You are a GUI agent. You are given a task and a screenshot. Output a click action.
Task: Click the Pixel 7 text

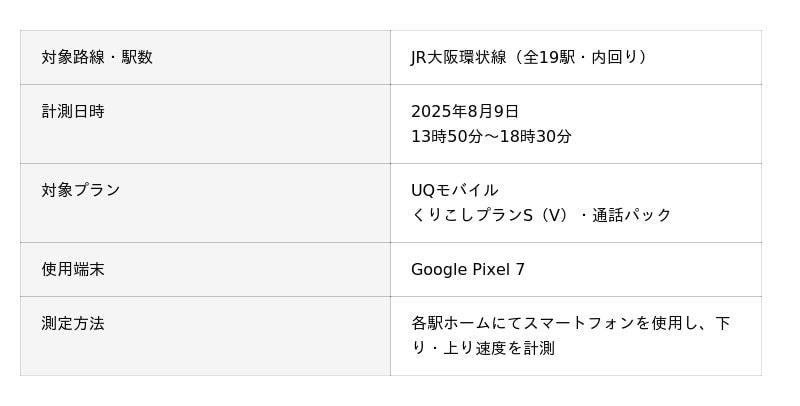click(x=498, y=269)
